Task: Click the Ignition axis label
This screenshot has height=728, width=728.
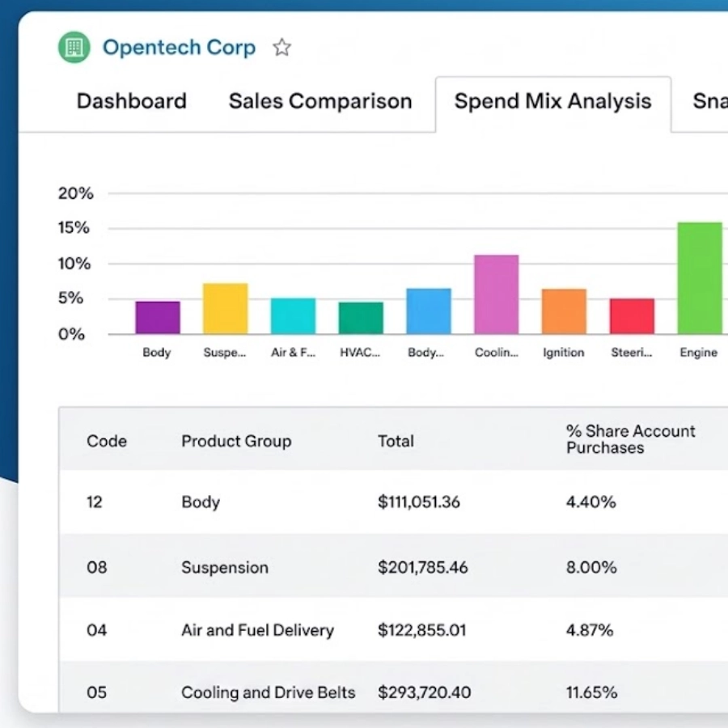Action: (564, 353)
